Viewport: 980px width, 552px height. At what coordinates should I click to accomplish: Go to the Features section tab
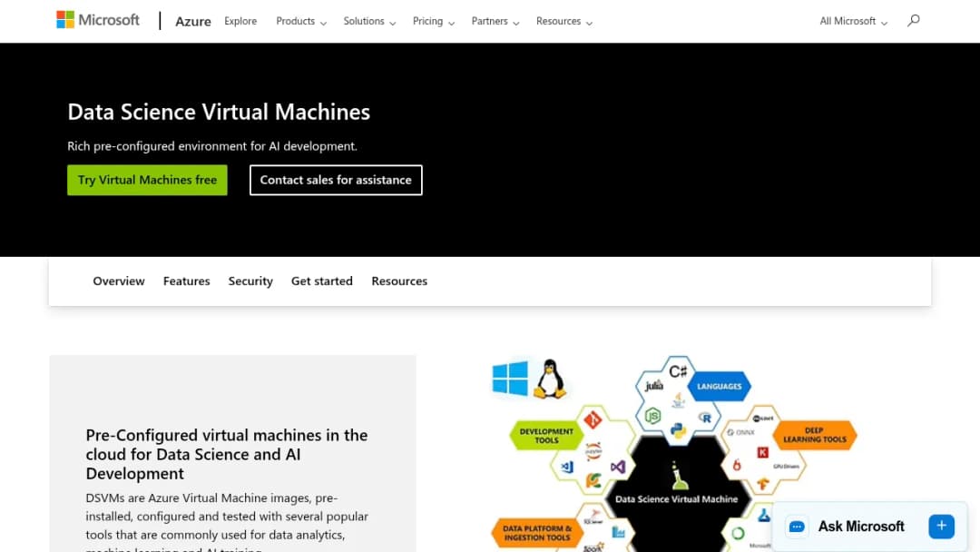(x=186, y=281)
